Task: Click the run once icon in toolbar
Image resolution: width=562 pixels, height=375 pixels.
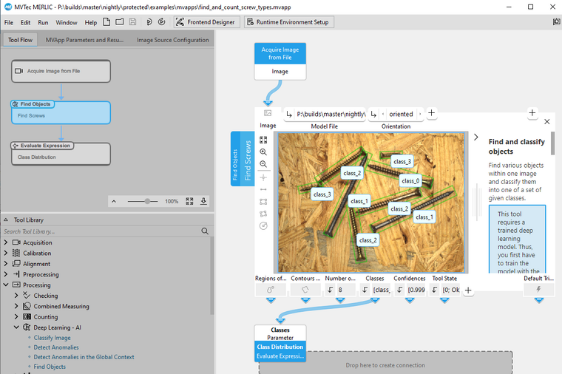Action: coord(149,22)
